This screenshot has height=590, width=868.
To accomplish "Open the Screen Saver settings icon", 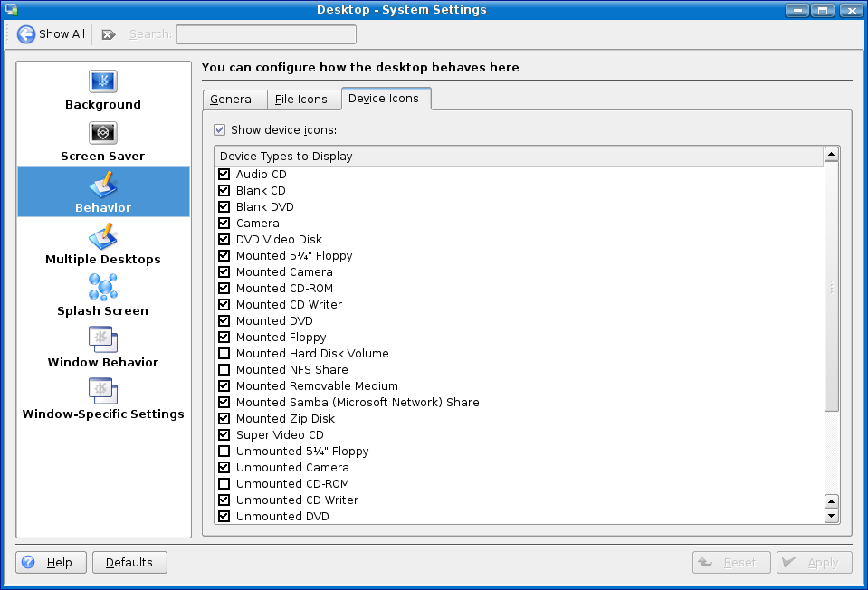I will [x=102, y=134].
